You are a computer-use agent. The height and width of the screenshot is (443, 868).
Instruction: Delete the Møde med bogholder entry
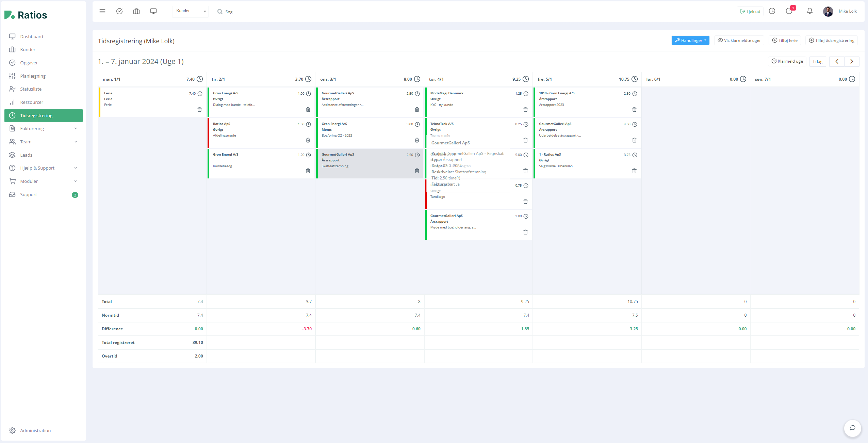525,232
